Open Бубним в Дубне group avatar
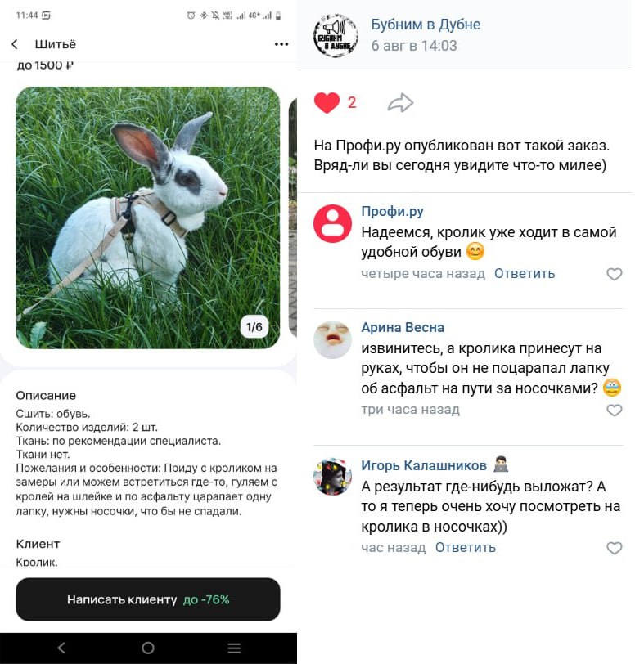Viewport: 644px width, 664px height. [336, 36]
